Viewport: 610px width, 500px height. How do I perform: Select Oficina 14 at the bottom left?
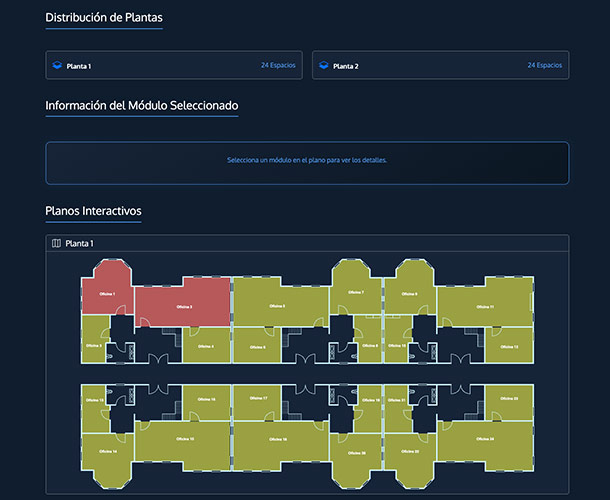coord(107,450)
